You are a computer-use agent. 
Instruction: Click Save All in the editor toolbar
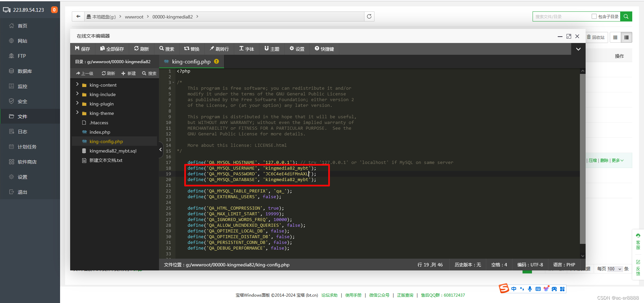coord(112,49)
